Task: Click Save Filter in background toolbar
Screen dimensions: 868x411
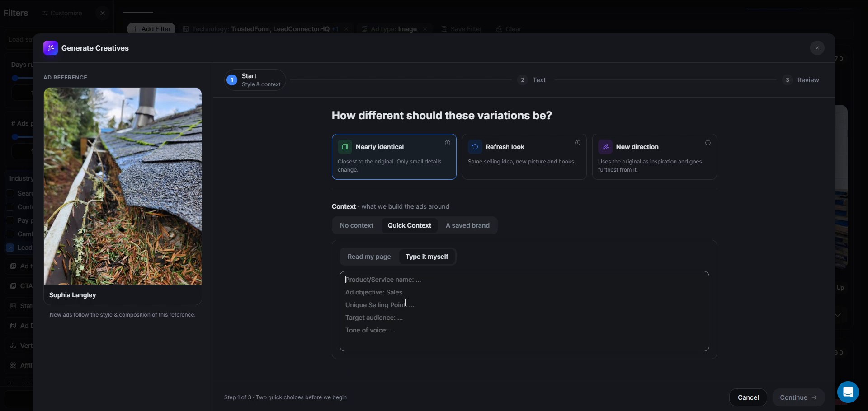Action: click(462, 29)
